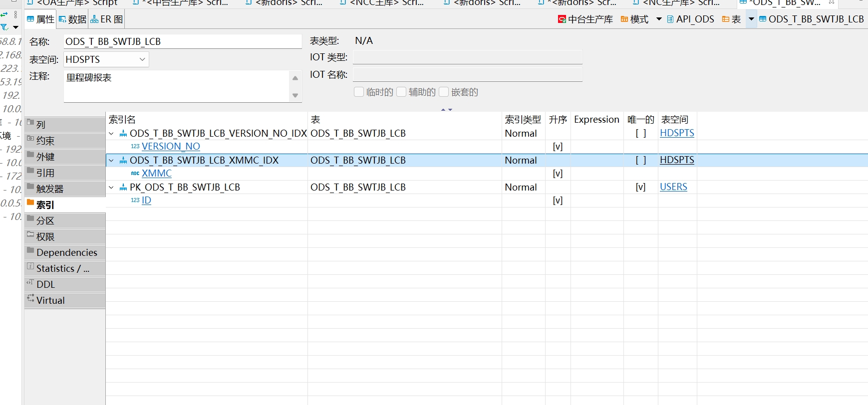Toggle 升序 box in XMMC column row
The image size is (868, 405).
558,174
